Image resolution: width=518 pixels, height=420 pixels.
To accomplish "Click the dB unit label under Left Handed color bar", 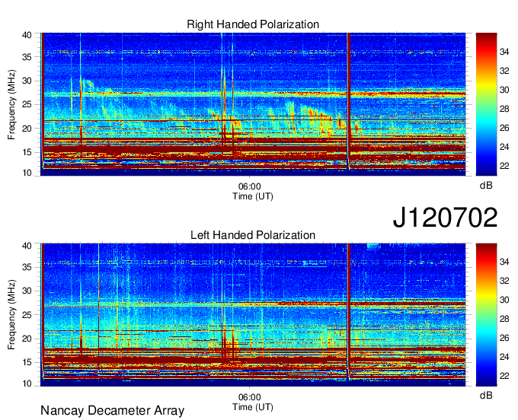I will (x=486, y=396).
